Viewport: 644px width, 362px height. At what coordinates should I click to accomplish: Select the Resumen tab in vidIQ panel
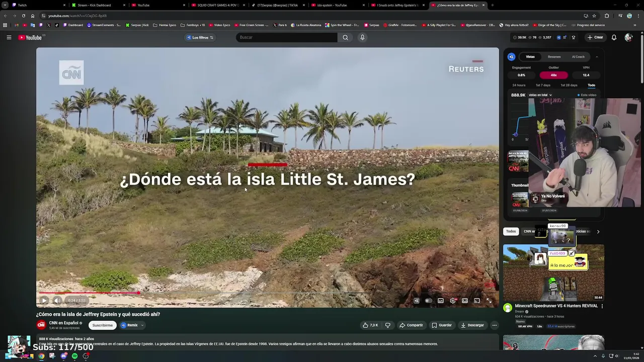coord(554,57)
